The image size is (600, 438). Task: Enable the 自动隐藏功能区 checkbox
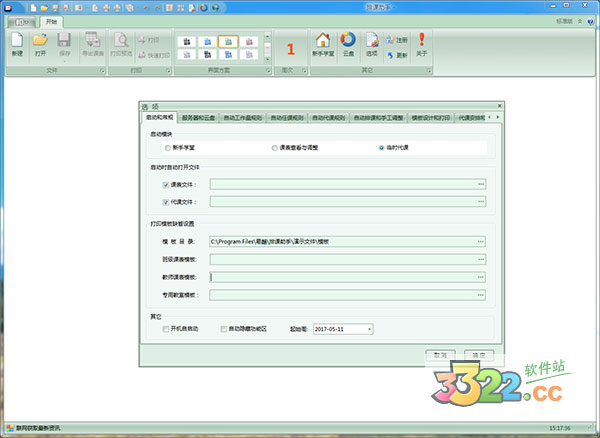[x=223, y=329]
